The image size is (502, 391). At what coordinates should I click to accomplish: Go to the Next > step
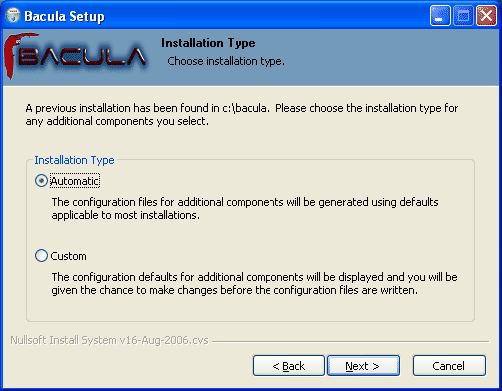point(363,366)
